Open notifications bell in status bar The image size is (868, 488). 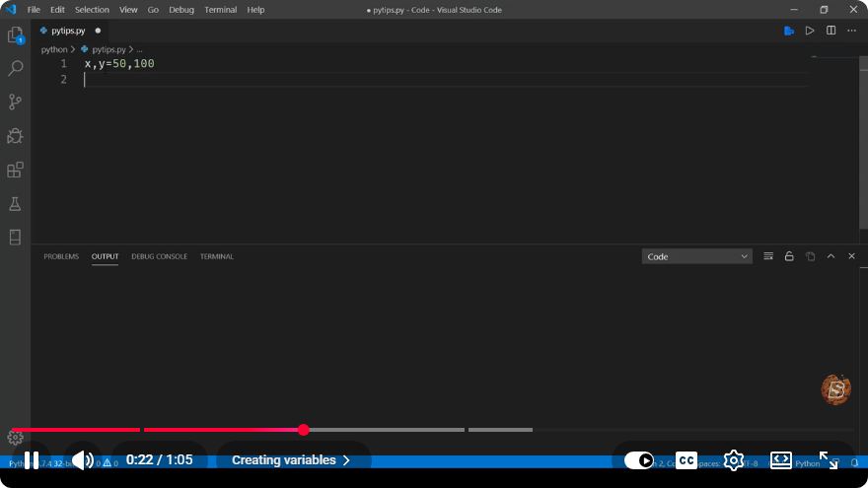(x=855, y=463)
